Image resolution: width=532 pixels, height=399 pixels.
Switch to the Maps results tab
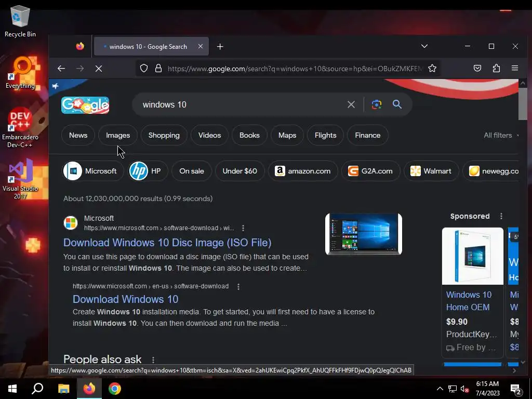click(x=287, y=135)
